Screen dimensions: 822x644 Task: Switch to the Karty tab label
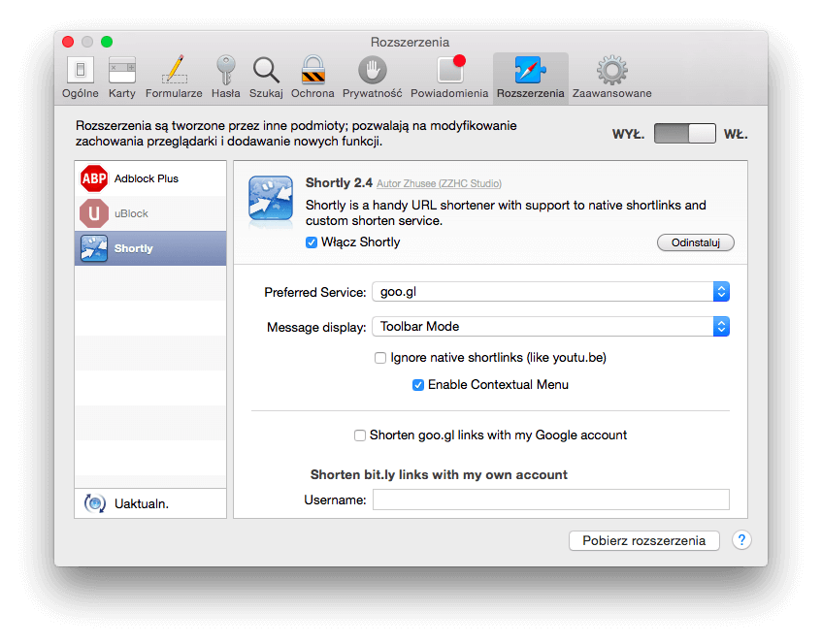coord(122,93)
